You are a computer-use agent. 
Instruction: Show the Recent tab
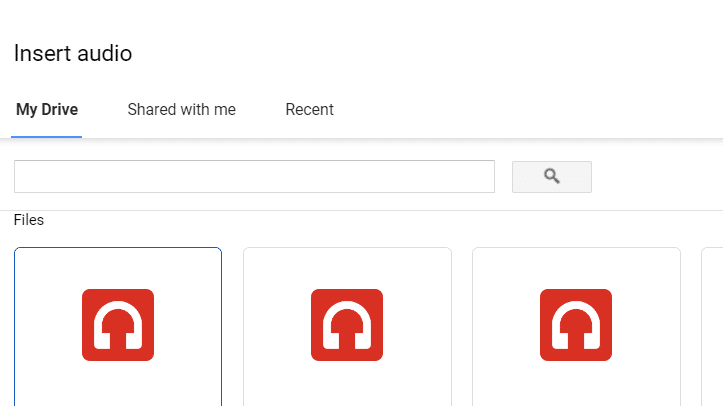pos(309,110)
